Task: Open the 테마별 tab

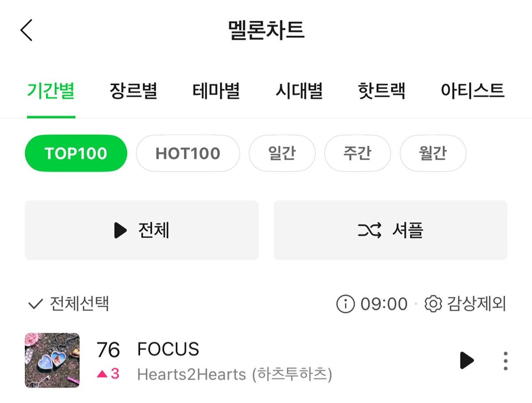Action: pyautogui.click(x=216, y=91)
